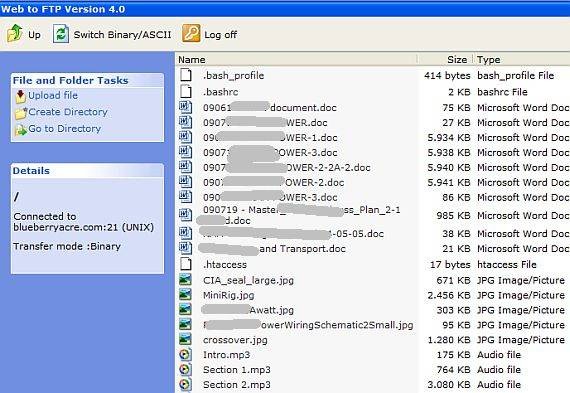Click the Log off label
This screenshot has height=393, width=570.
click(x=220, y=35)
